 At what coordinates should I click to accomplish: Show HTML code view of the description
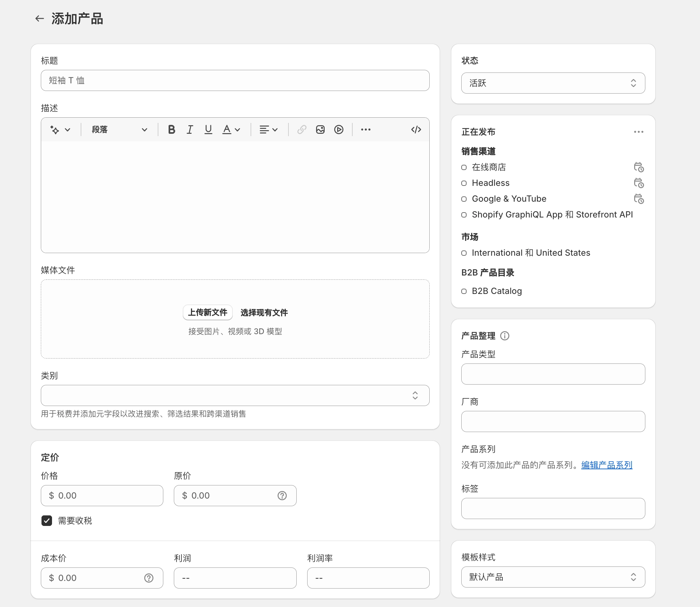click(x=416, y=130)
